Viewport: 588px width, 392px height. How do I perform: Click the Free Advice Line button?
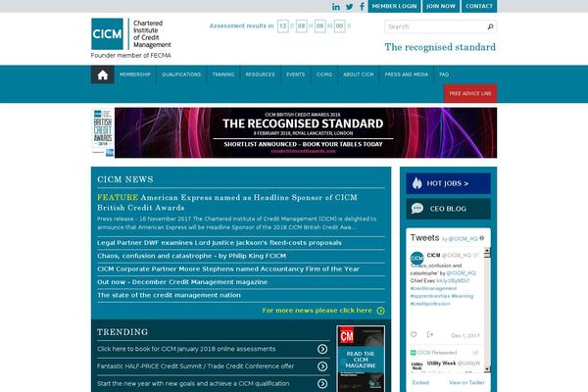point(470,93)
